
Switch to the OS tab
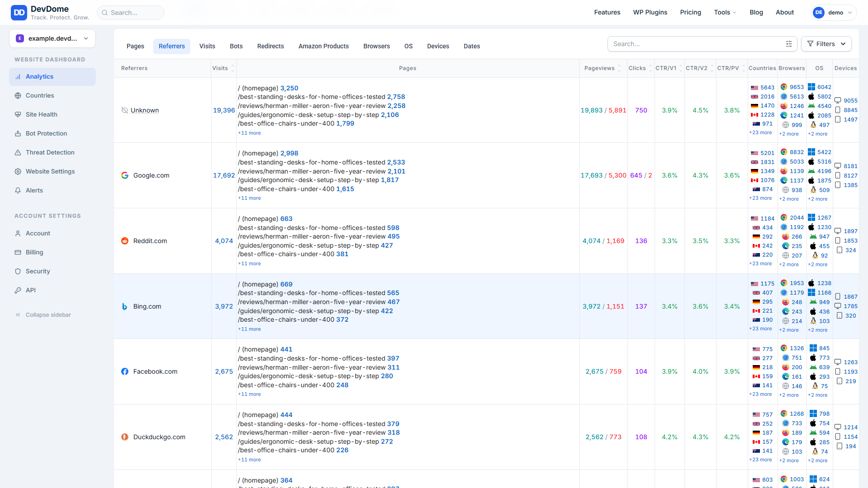(409, 47)
